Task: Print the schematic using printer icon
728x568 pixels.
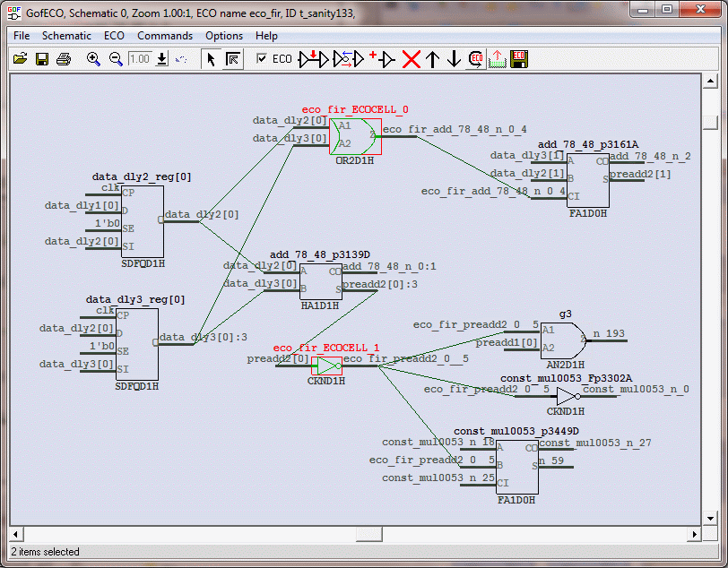Action: pyautogui.click(x=64, y=59)
